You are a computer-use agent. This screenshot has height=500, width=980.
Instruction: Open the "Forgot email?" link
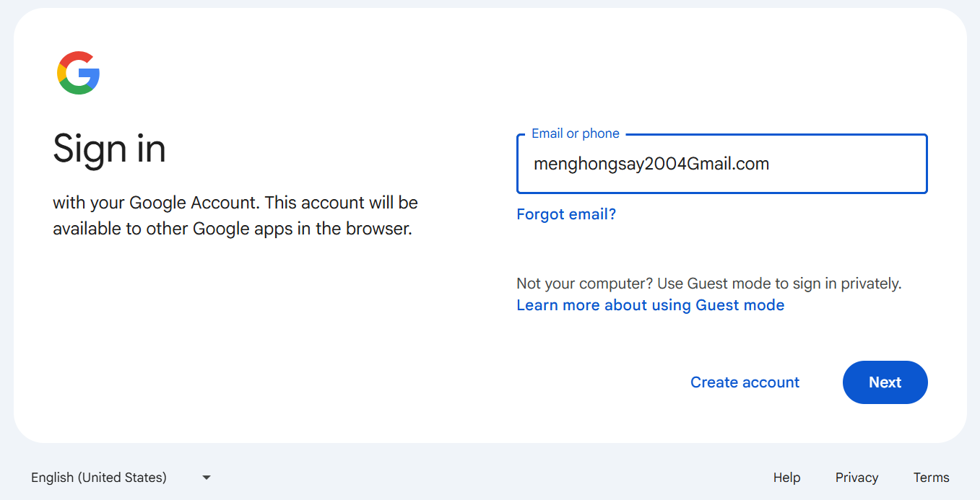[x=566, y=214]
